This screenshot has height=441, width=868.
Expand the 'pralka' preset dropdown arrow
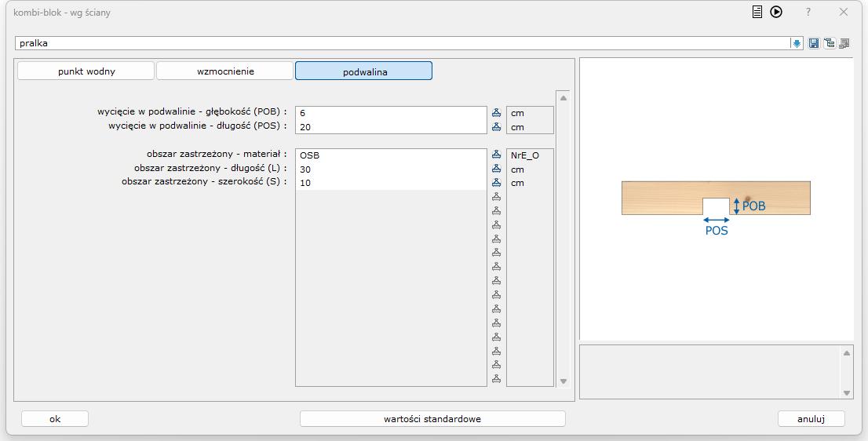point(797,44)
